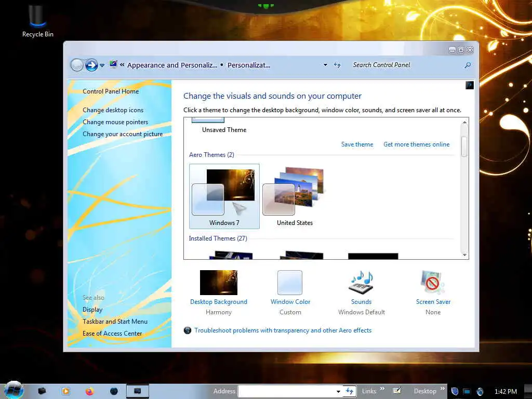532x399 pixels.
Task: Open the Sounds keyboard-and-notes icon
Action: (x=362, y=282)
